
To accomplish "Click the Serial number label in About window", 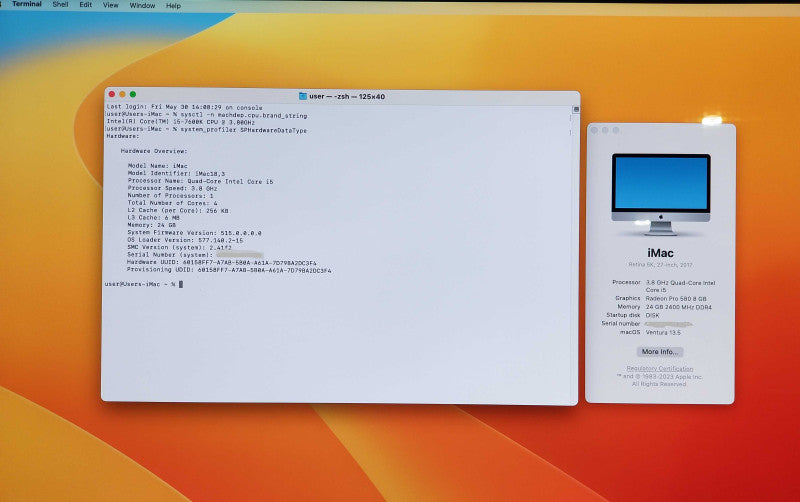I will coord(620,324).
